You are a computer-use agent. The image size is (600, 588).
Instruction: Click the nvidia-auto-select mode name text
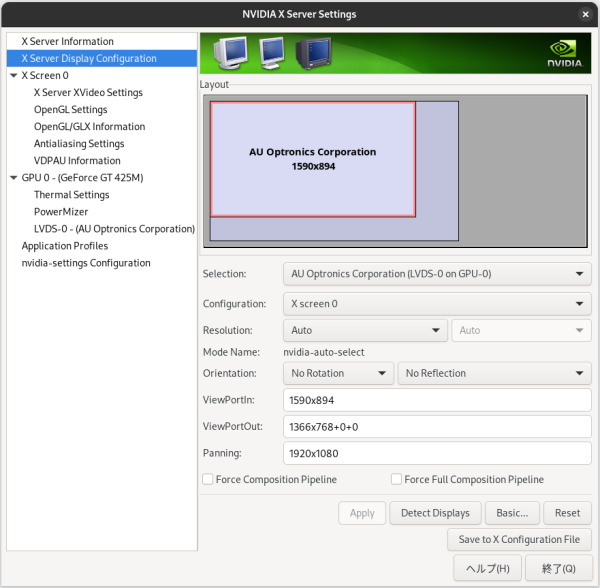tap(324, 352)
